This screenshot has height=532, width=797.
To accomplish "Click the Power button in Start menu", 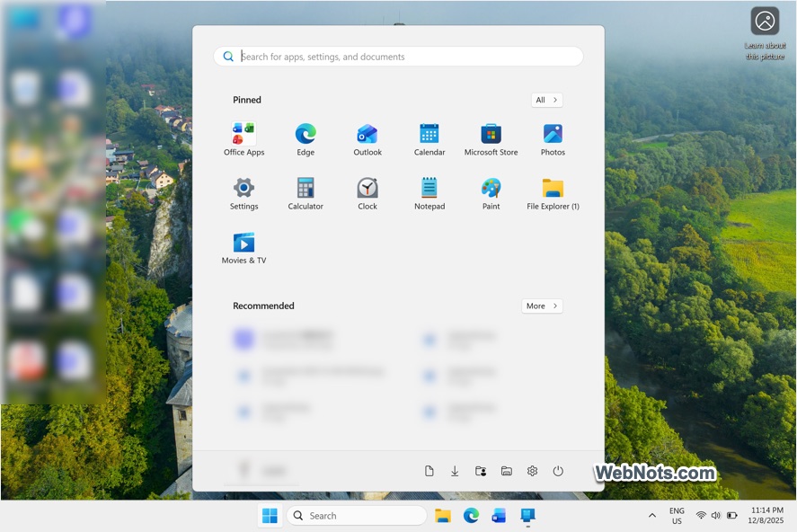I will click(x=558, y=471).
